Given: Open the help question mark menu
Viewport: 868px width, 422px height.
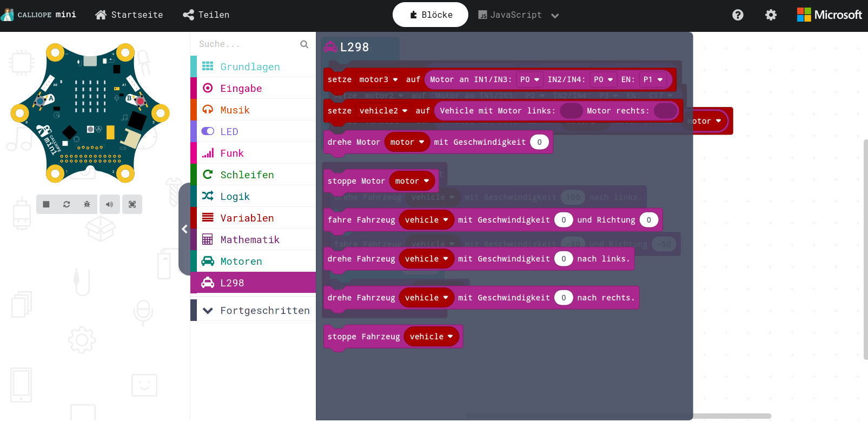Looking at the screenshot, I should pyautogui.click(x=738, y=15).
